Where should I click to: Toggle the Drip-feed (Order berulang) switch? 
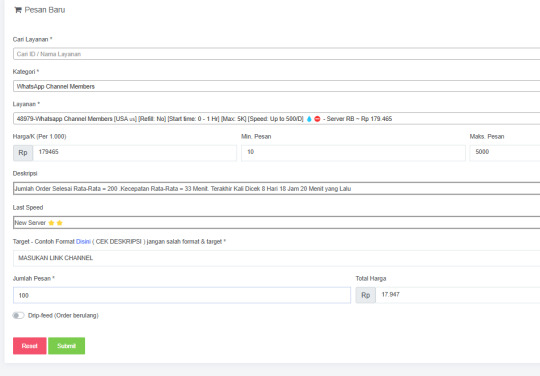click(18, 315)
